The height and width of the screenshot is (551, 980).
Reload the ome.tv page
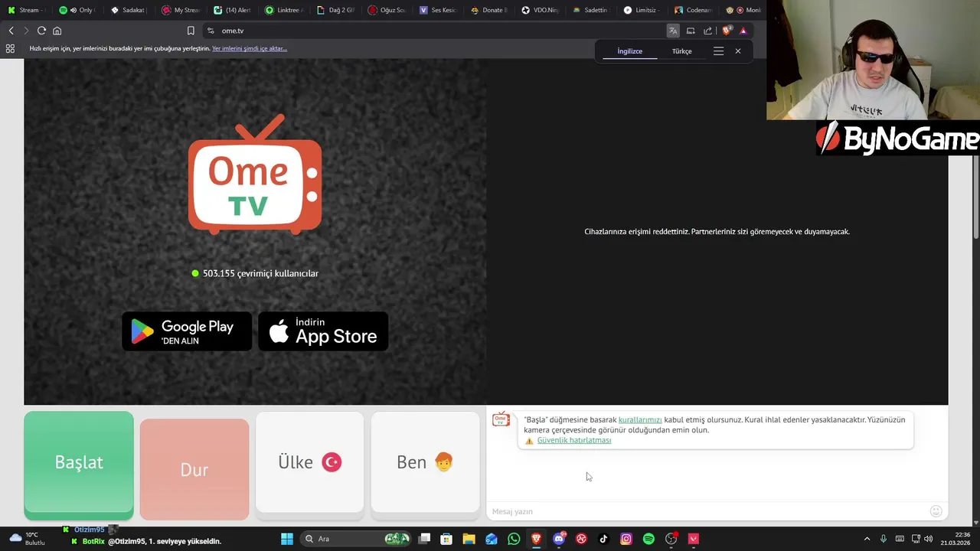tap(41, 31)
